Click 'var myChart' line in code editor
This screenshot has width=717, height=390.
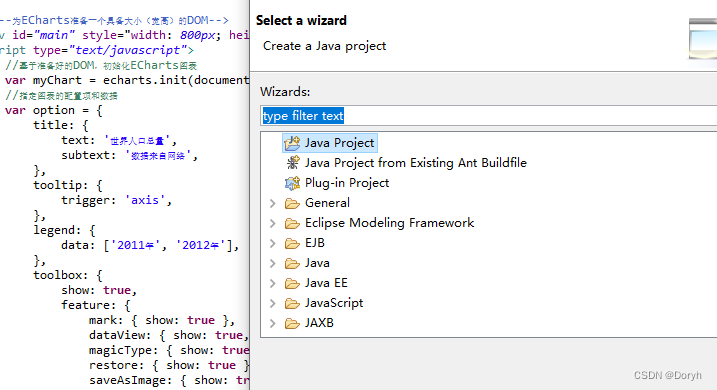[x=127, y=80]
